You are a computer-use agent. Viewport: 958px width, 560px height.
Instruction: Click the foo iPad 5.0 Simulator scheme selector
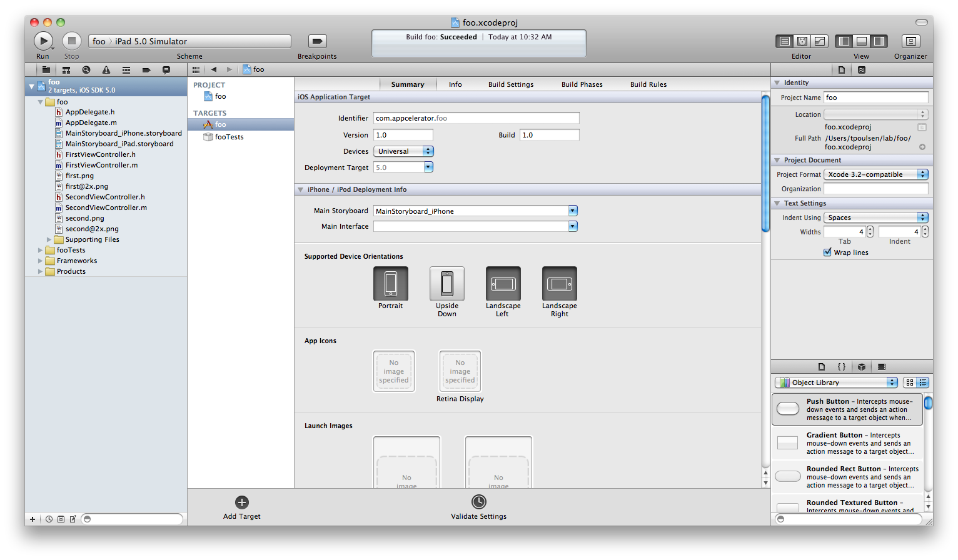coord(189,41)
